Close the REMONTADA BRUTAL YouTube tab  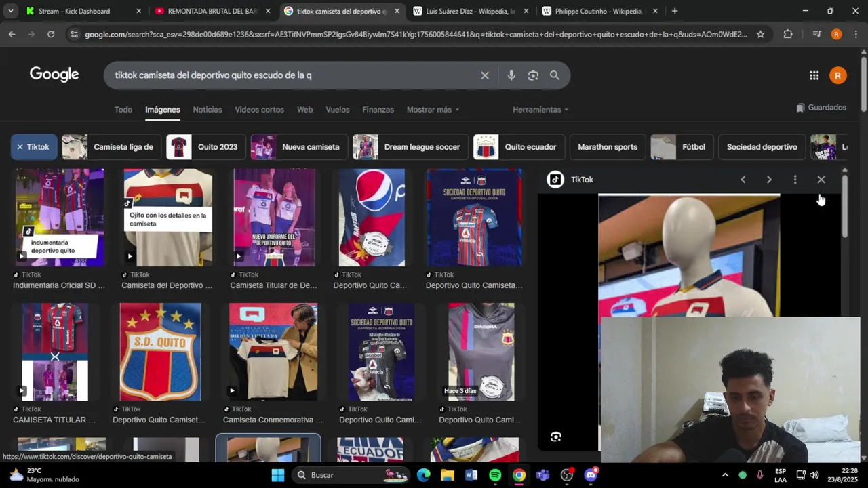click(268, 11)
